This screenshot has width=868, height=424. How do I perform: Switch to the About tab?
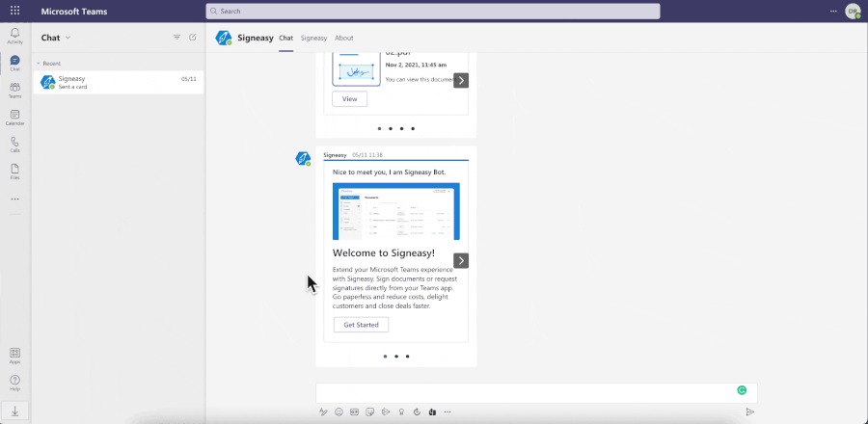tap(343, 39)
